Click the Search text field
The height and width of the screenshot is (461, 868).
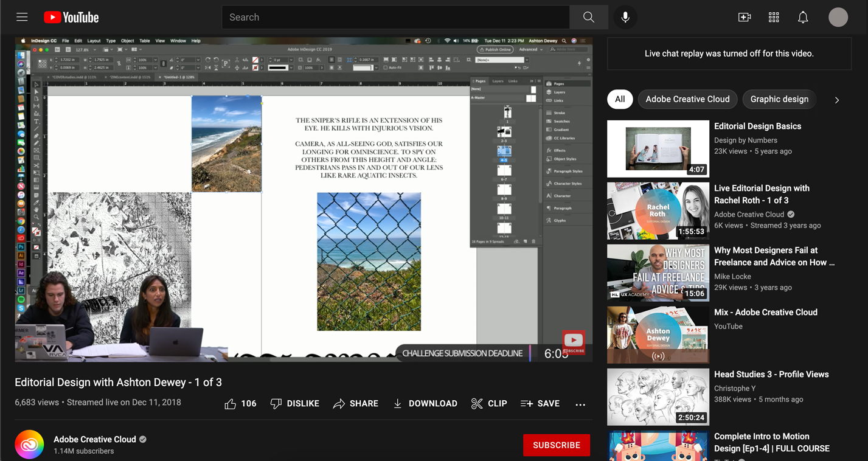[x=395, y=17]
